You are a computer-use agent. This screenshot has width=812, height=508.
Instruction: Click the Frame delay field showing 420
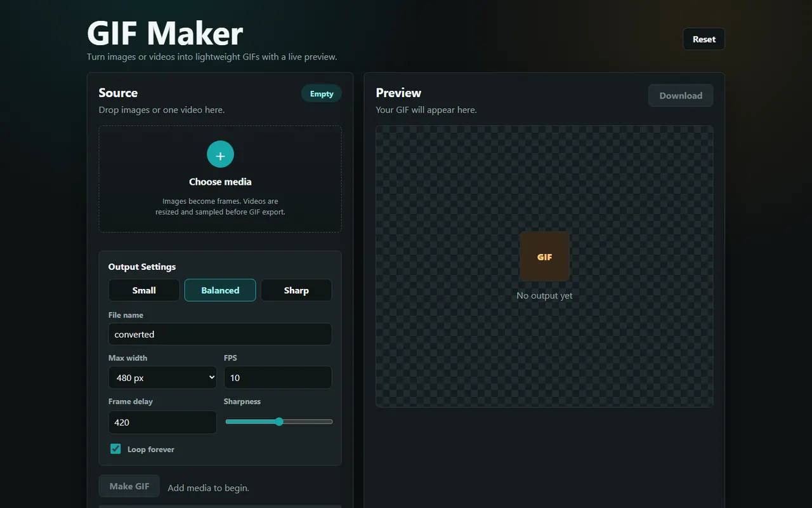pyautogui.click(x=162, y=422)
